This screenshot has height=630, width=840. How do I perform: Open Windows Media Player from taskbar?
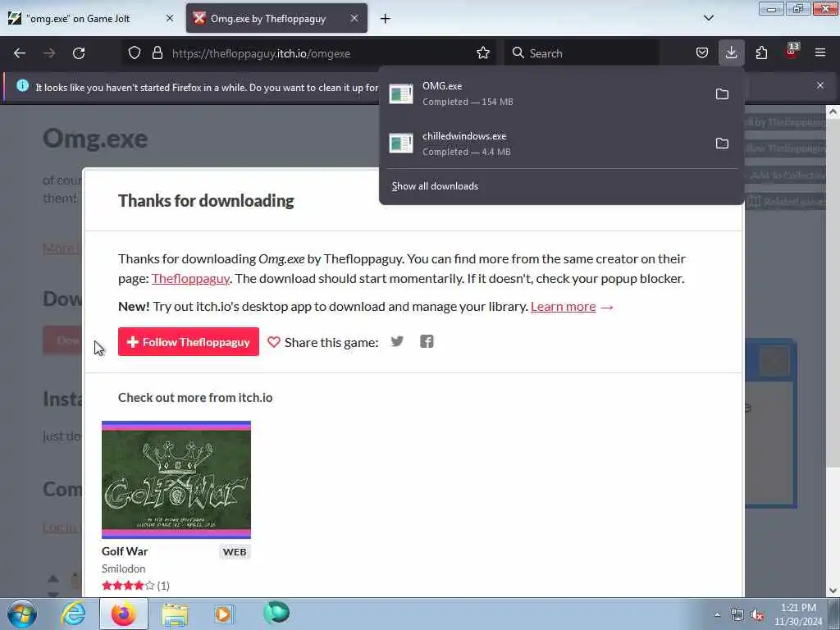(224, 614)
